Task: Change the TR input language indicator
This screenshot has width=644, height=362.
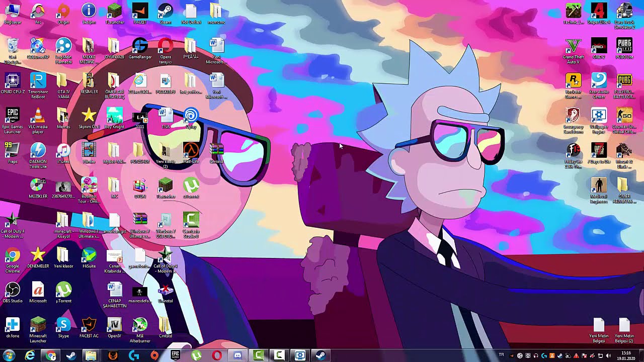Action: point(501,355)
